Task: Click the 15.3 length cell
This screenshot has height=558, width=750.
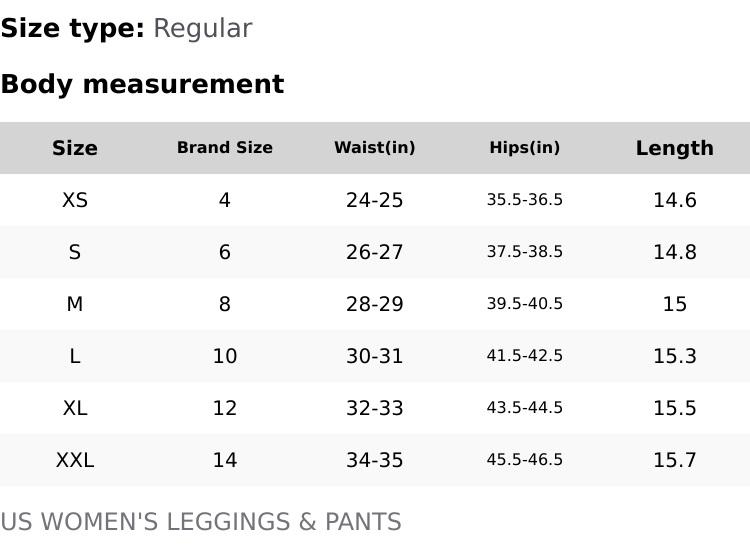Action: pyautogui.click(x=675, y=356)
